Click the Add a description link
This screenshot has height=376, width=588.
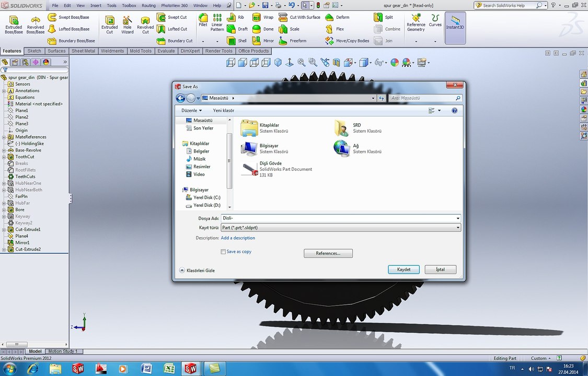[x=238, y=238]
